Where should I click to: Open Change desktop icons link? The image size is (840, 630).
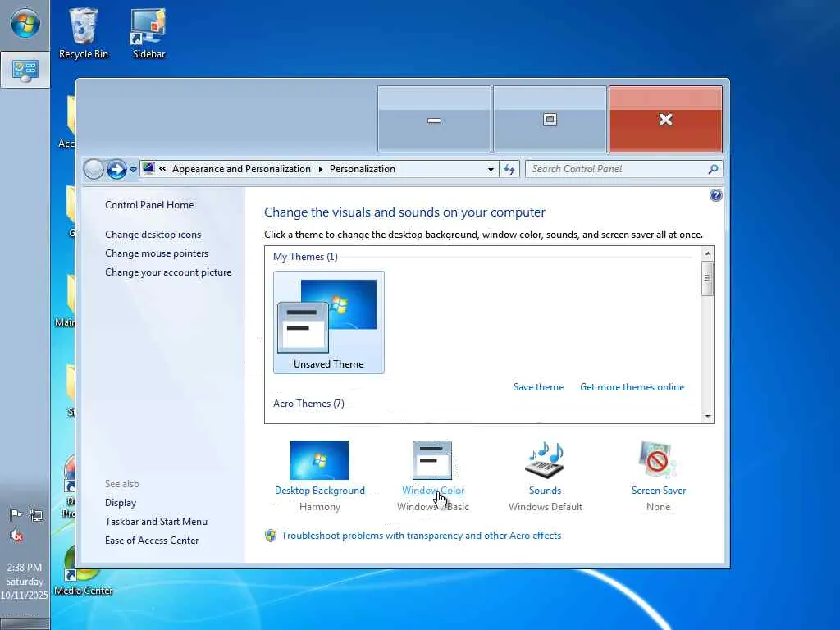click(x=153, y=234)
